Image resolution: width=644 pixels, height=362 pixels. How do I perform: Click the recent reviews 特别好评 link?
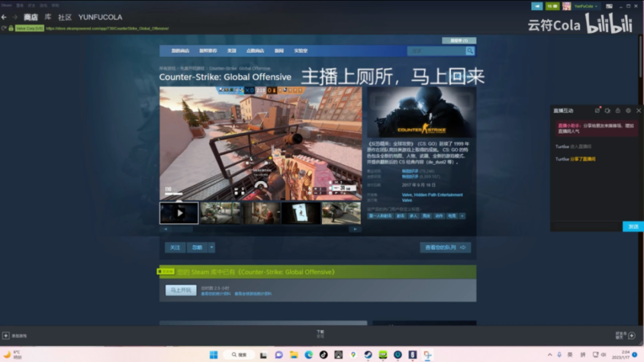click(x=410, y=171)
